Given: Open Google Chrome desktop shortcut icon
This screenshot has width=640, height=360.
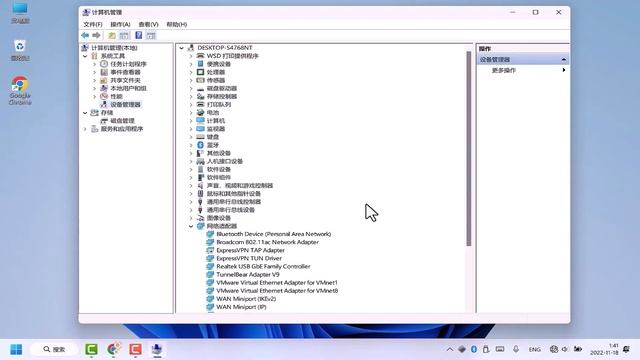Looking at the screenshot, I should [x=20, y=84].
